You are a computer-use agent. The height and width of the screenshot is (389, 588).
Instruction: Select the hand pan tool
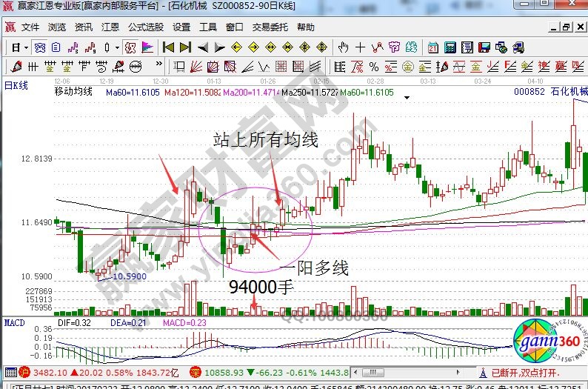(x=343, y=47)
